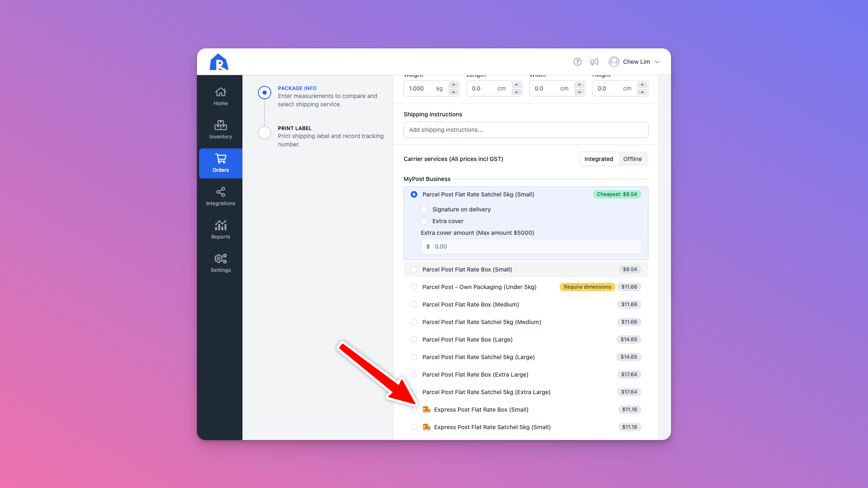This screenshot has height=488, width=868.
Task: Decrease length with down stepper arrow
Action: tap(517, 92)
